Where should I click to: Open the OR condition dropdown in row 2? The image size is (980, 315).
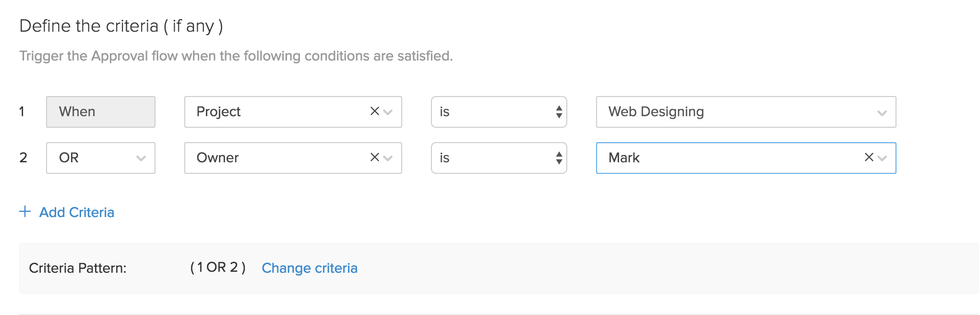(141, 158)
